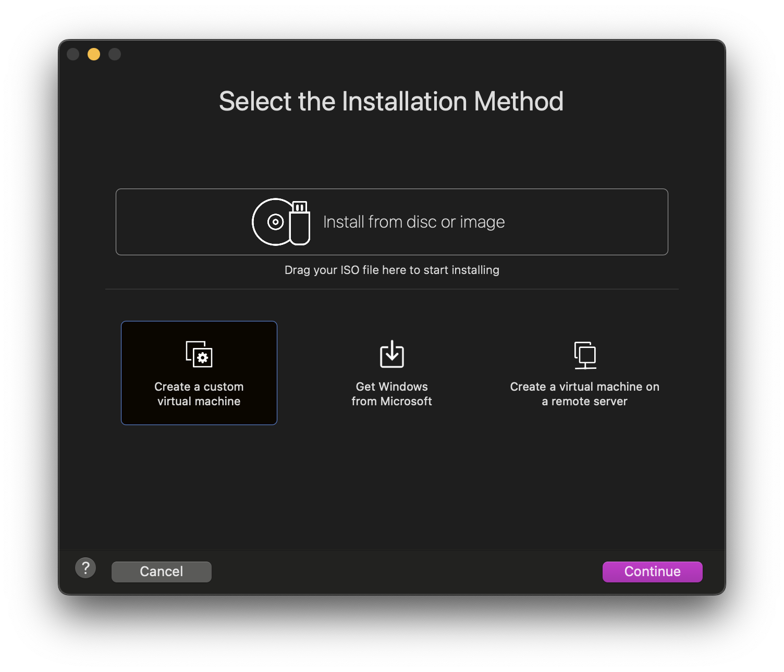Cancel the installation assistant
The width and height of the screenshot is (784, 672).
(162, 571)
